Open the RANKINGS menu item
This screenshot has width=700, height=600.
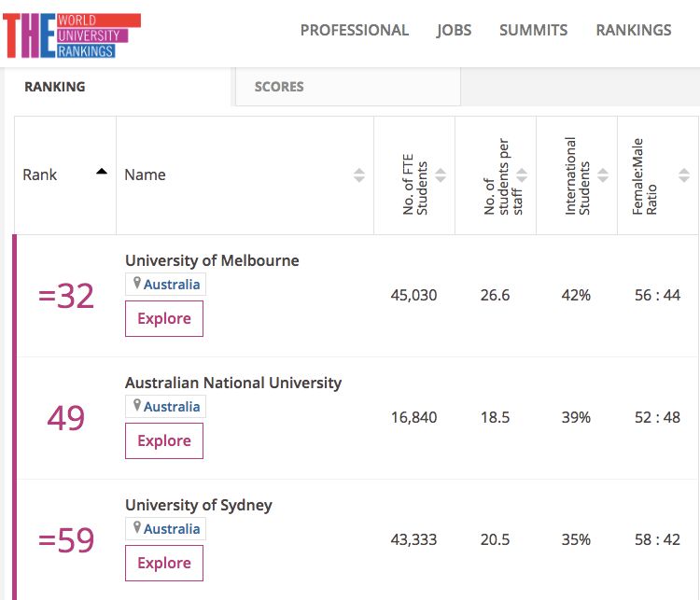(x=634, y=30)
